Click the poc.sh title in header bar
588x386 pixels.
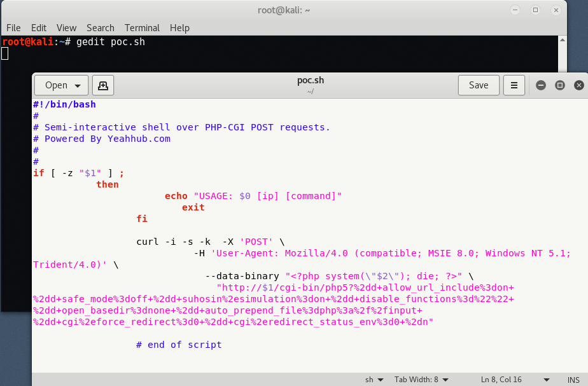pos(311,81)
